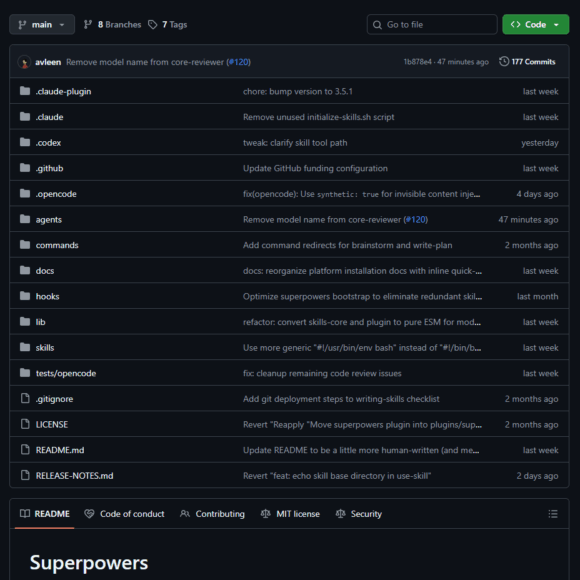Click the .claude folder icon
This screenshot has width=580, height=580.
tap(25, 117)
